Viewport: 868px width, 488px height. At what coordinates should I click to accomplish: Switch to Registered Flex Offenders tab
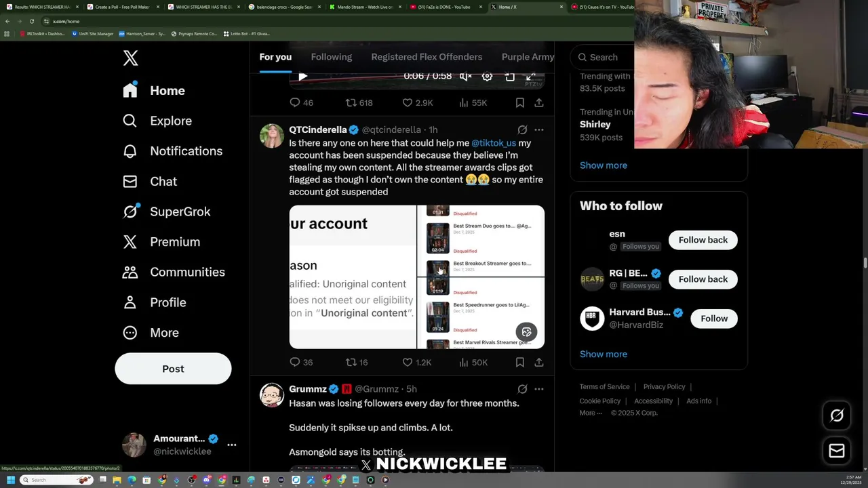coord(427,57)
